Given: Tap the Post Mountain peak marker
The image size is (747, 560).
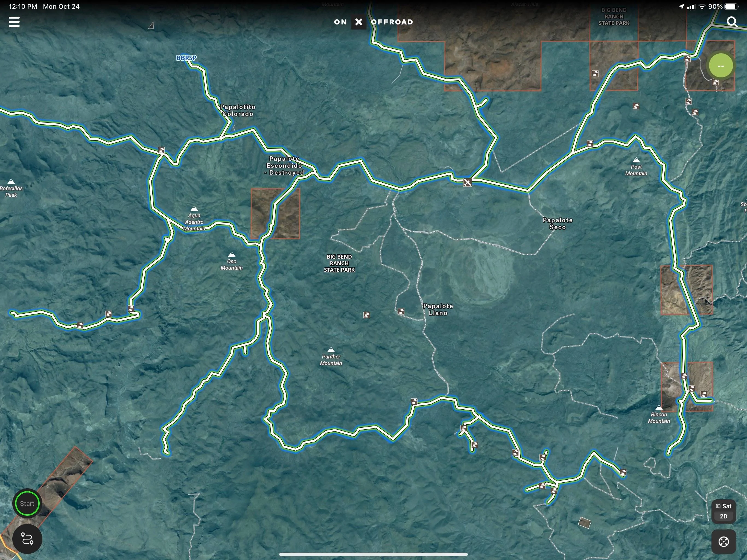Looking at the screenshot, I should coord(636,160).
